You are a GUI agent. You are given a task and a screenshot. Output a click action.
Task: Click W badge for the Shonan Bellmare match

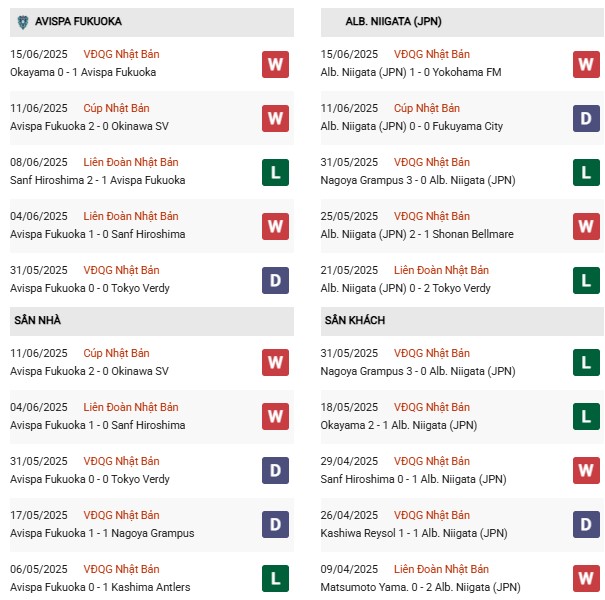586,226
